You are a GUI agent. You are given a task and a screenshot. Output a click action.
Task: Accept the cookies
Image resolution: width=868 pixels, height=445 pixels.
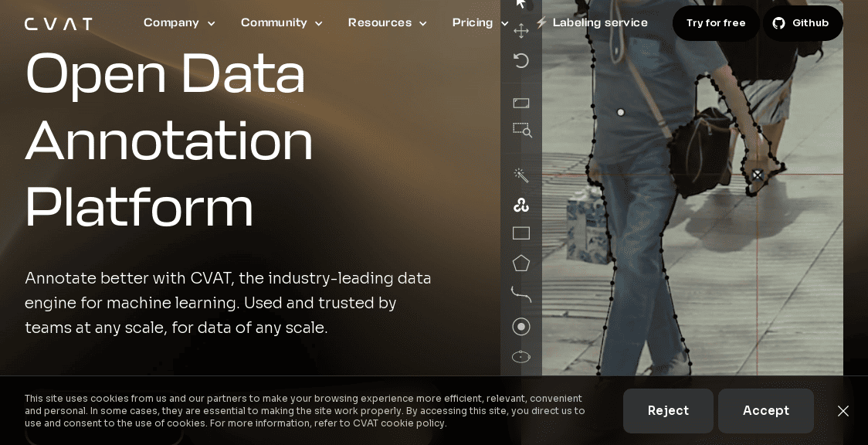(765, 411)
